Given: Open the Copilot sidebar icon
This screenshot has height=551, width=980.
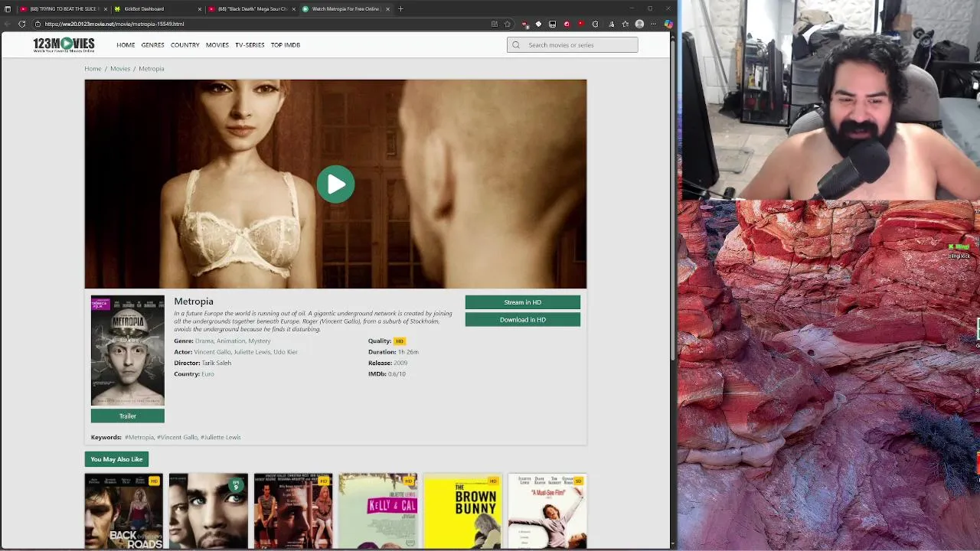Looking at the screenshot, I should coord(668,24).
